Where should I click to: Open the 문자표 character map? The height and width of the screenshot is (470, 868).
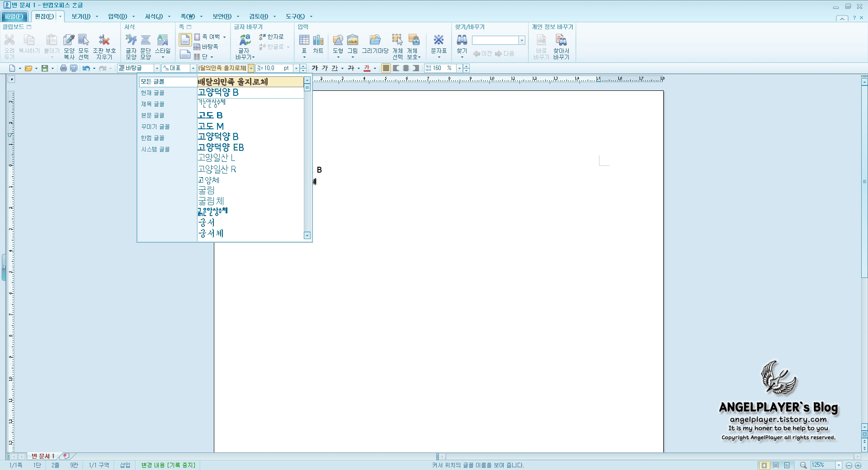(439, 46)
